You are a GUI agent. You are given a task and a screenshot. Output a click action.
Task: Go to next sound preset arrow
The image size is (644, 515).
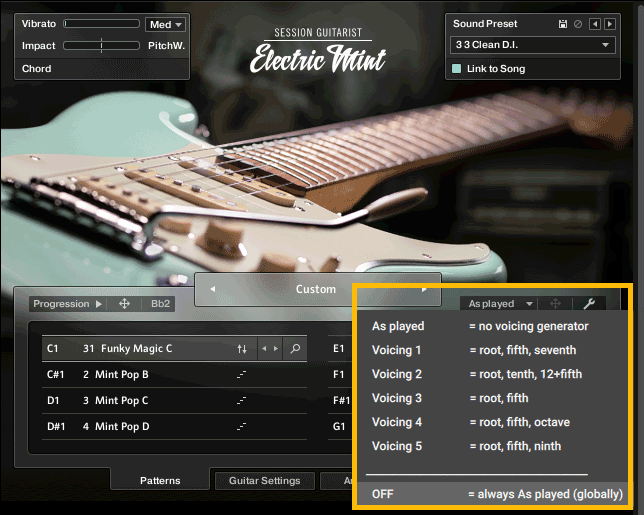[x=610, y=24]
